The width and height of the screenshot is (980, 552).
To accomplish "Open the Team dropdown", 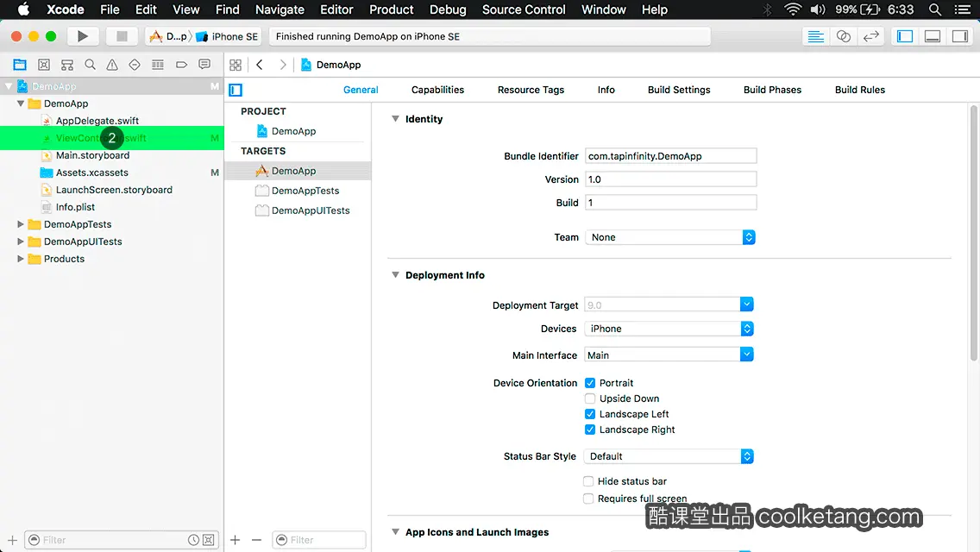I will click(670, 237).
